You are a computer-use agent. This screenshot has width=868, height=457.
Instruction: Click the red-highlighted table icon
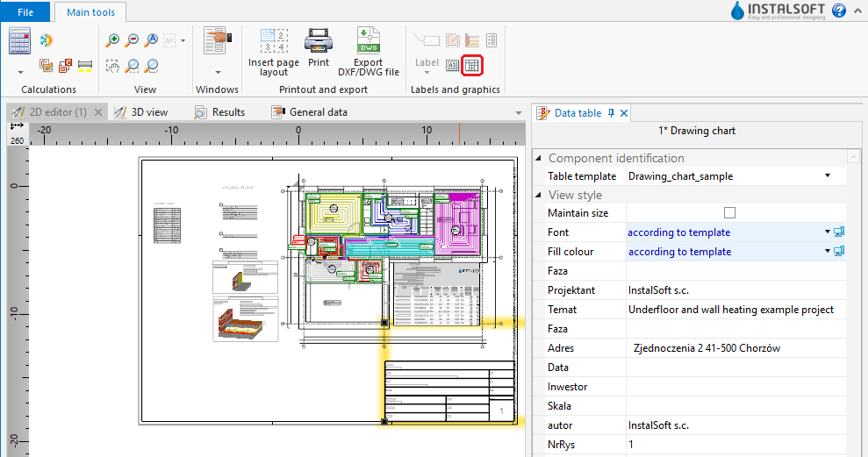point(472,65)
